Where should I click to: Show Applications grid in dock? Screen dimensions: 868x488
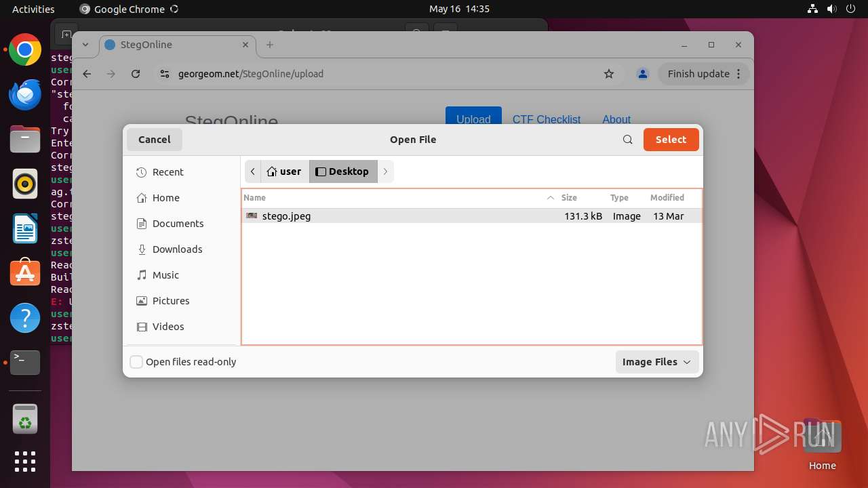(x=25, y=462)
